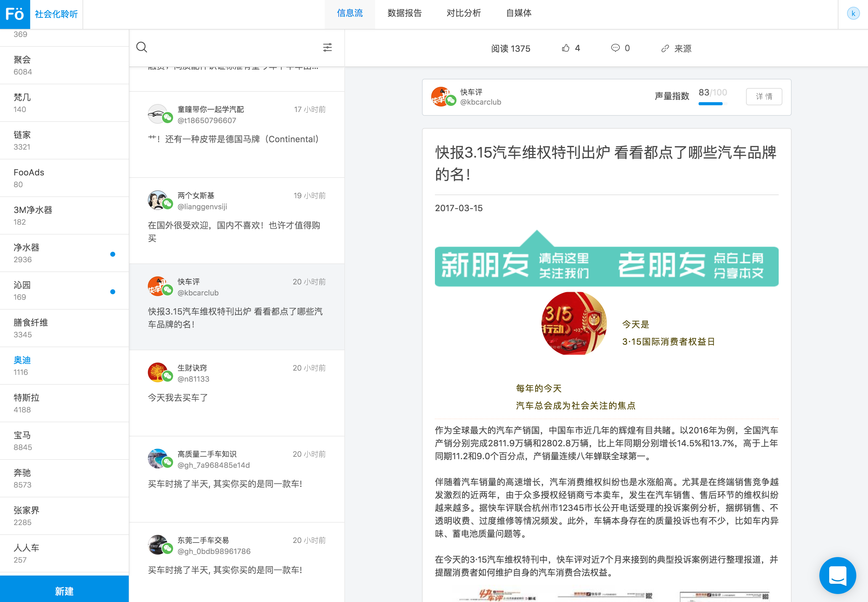Open 东莞二手车交易 post 买车时挑了半天
The height and width of the screenshot is (602, 868).
(x=237, y=562)
